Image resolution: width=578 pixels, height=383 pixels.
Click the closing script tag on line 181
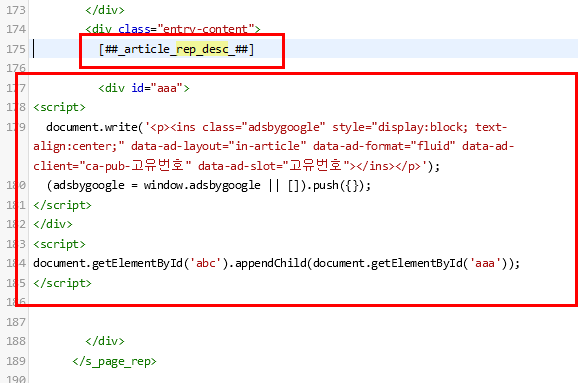62,205
